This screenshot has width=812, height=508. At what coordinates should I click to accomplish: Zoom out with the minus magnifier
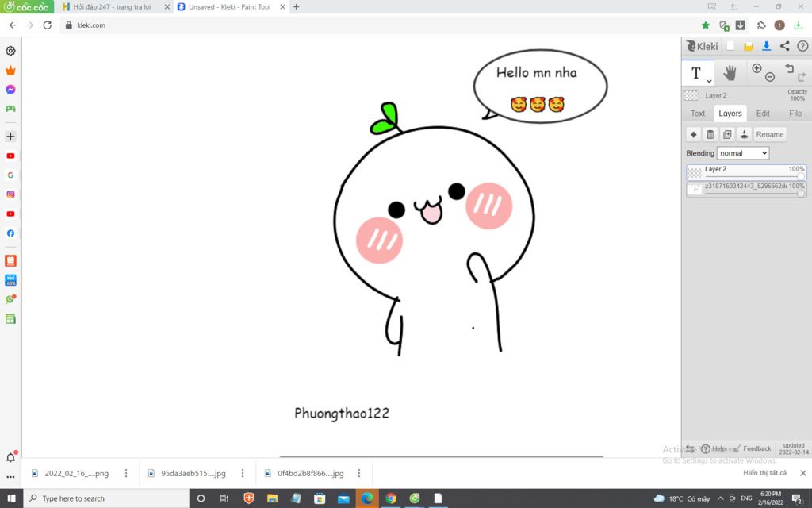click(770, 77)
